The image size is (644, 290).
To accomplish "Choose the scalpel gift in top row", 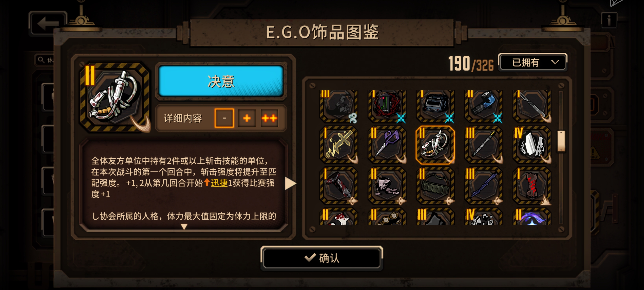I will [532, 106].
